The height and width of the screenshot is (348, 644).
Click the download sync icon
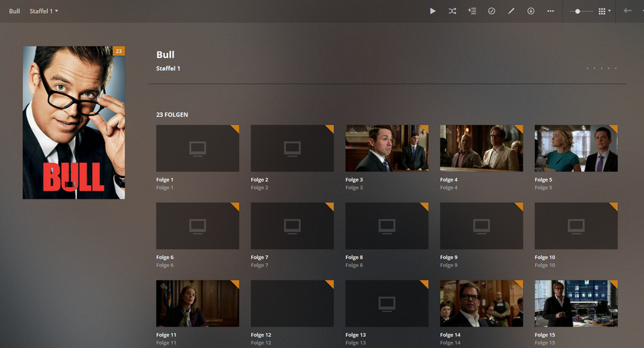[531, 11]
